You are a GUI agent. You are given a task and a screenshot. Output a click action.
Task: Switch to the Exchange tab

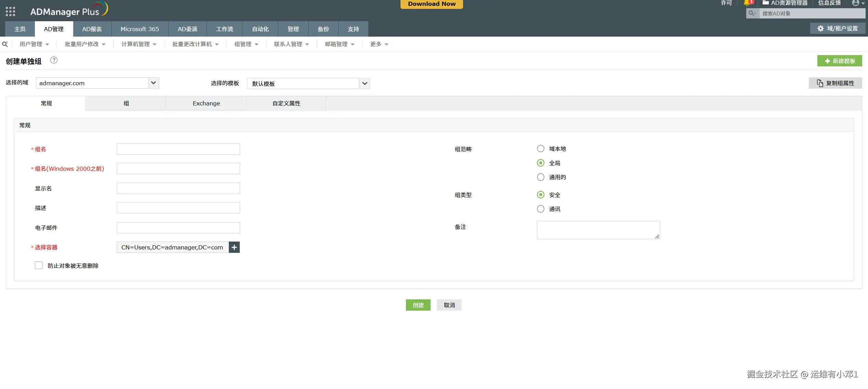[206, 103]
